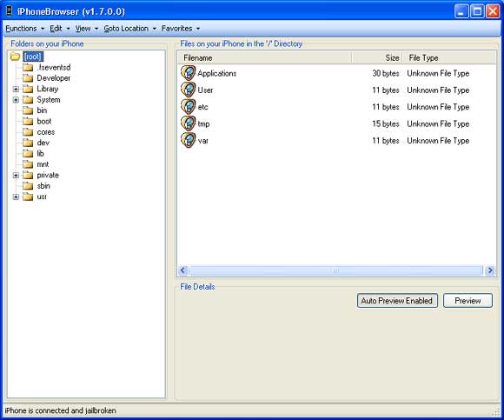Click the Library folder icon
This screenshot has width=504, height=420.
point(28,89)
